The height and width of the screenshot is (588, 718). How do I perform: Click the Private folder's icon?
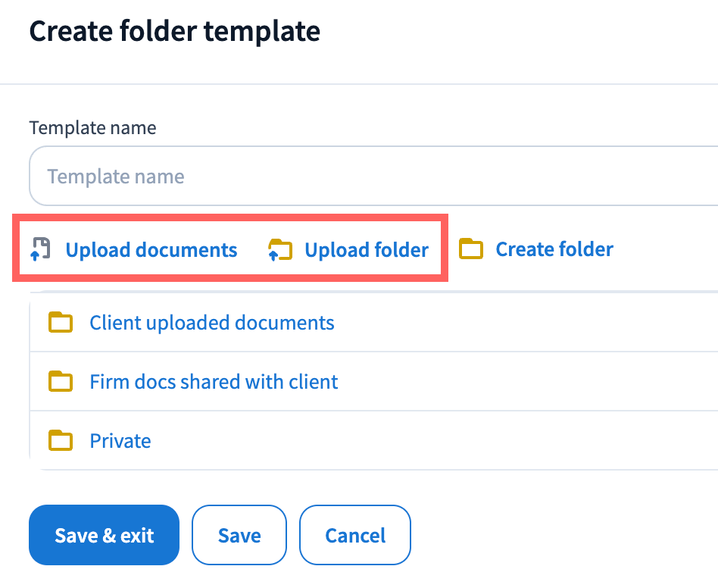61,440
